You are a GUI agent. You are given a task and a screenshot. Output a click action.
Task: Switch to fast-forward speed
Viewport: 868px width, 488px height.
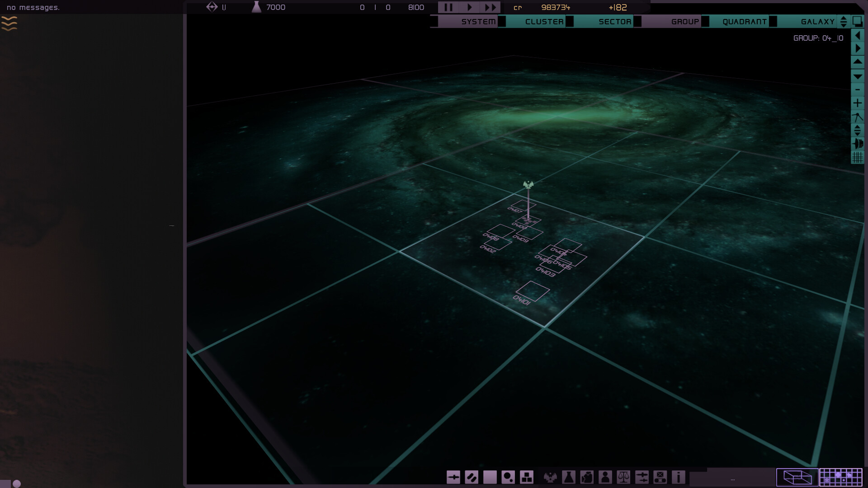coord(490,7)
